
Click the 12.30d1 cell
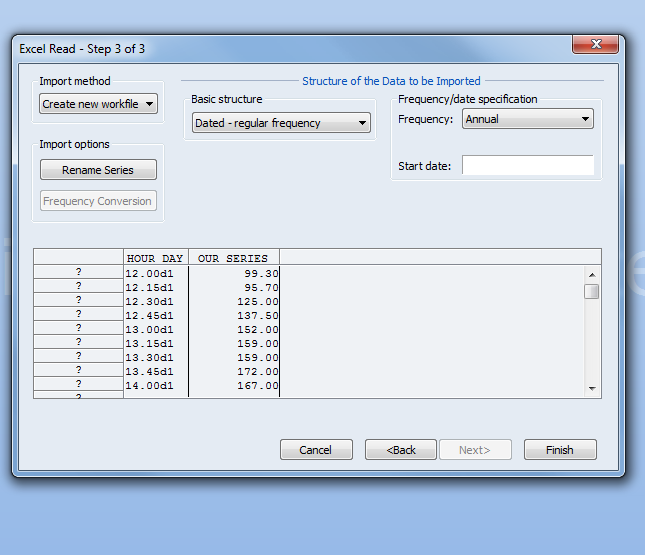(x=156, y=302)
